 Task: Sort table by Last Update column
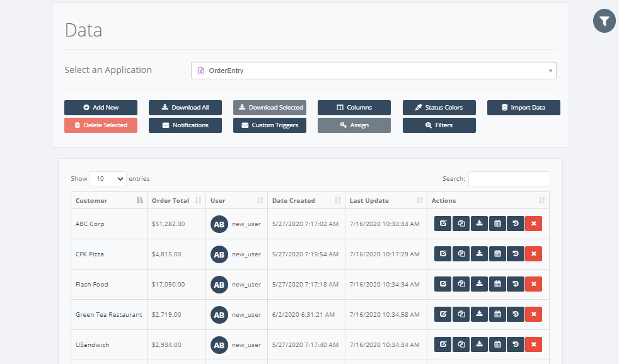click(386, 200)
